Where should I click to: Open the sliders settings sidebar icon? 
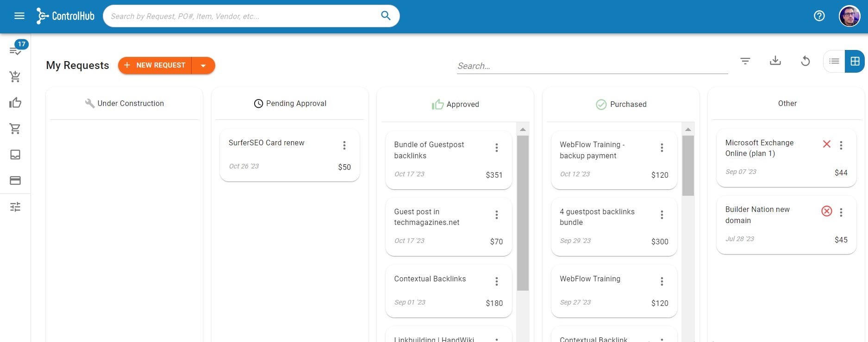[15, 207]
